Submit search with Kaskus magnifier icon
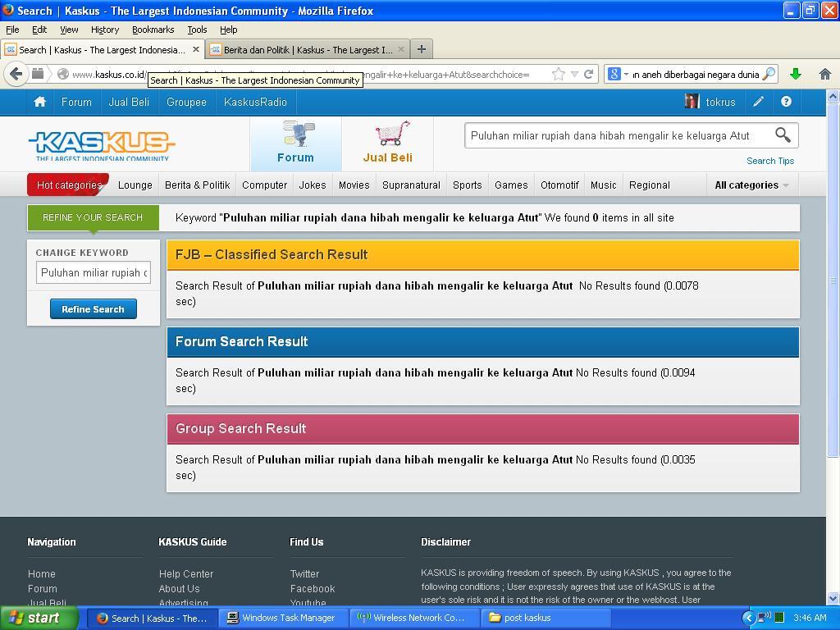 pos(783,135)
